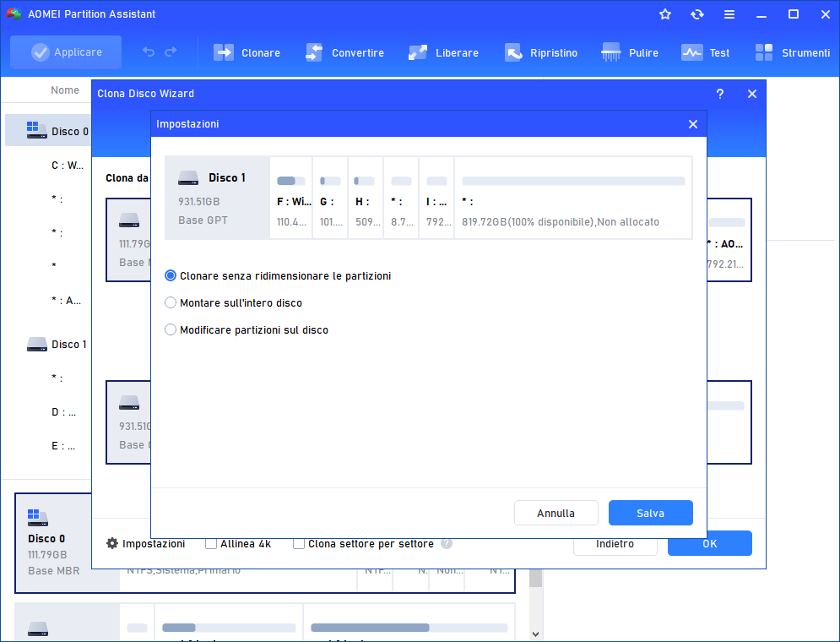This screenshot has width=840, height=642.
Task: Show help tooltip for sector-by-sector clone
Action: click(447, 543)
